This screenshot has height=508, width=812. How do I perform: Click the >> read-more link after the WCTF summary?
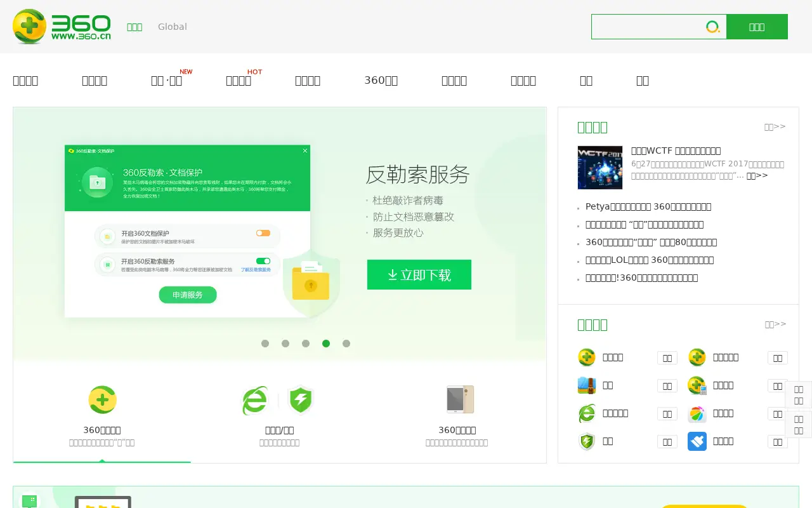pyautogui.click(x=757, y=175)
